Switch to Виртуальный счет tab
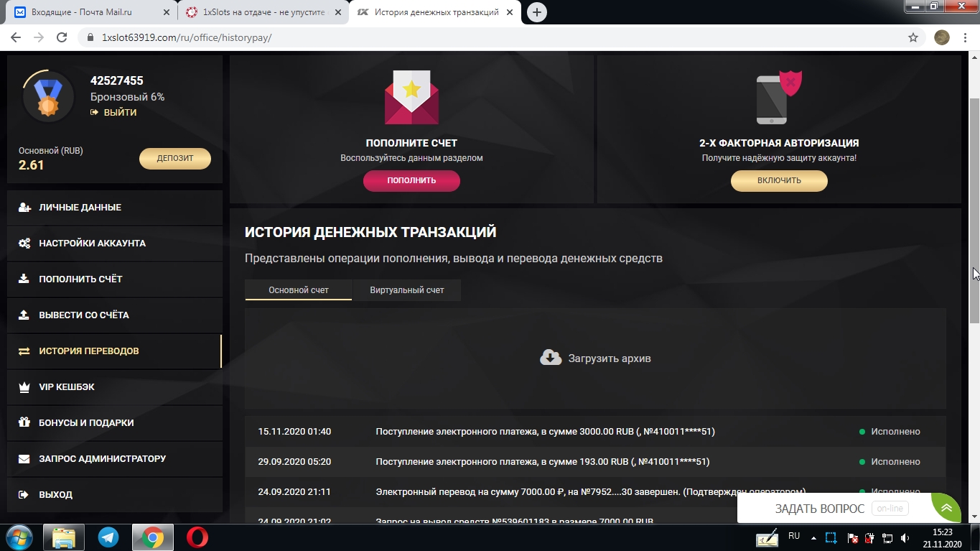The image size is (980, 551). [407, 290]
